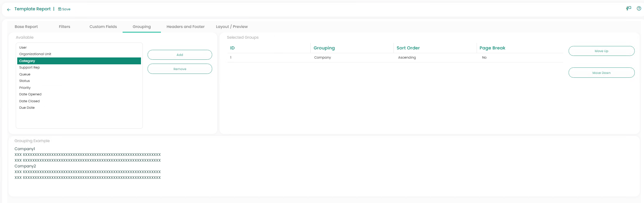
Task: Select User in the Available list
Action: click(x=23, y=47)
